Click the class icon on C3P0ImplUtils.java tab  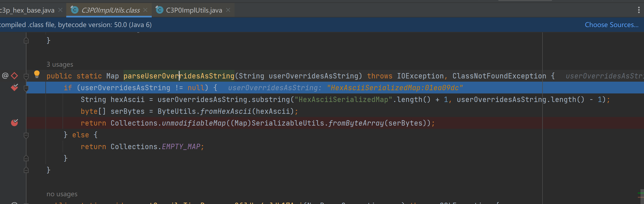(x=159, y=10)
